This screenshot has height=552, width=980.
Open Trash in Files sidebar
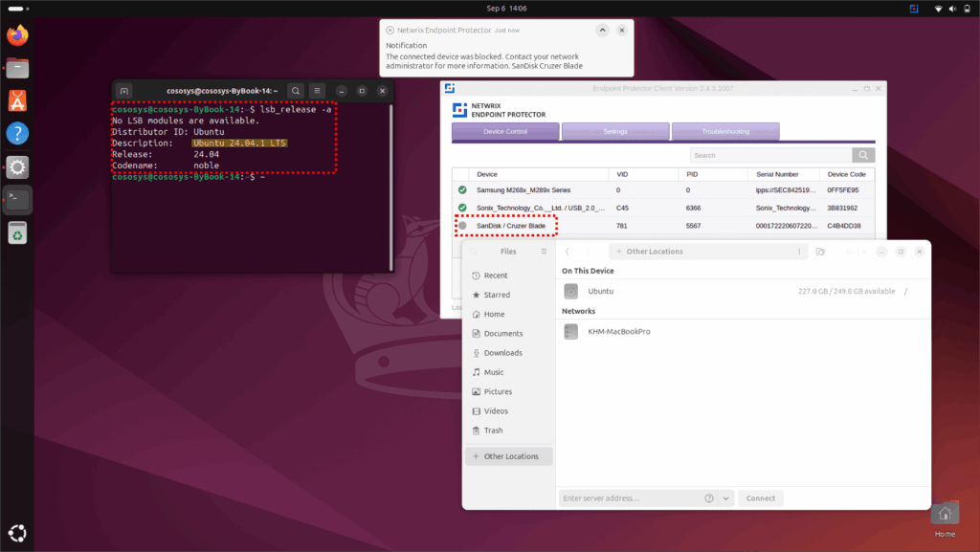509,431
